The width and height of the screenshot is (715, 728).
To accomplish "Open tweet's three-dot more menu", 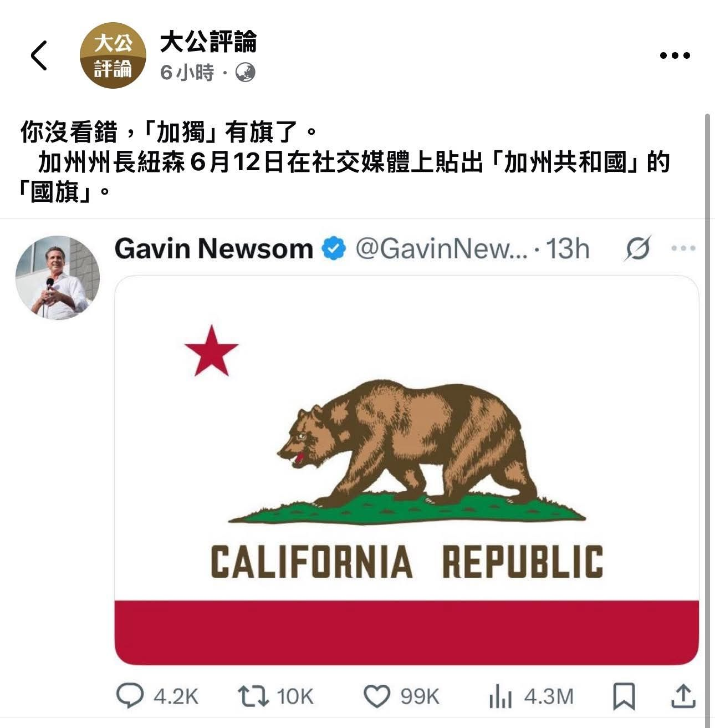I will [x=683, y=248].
